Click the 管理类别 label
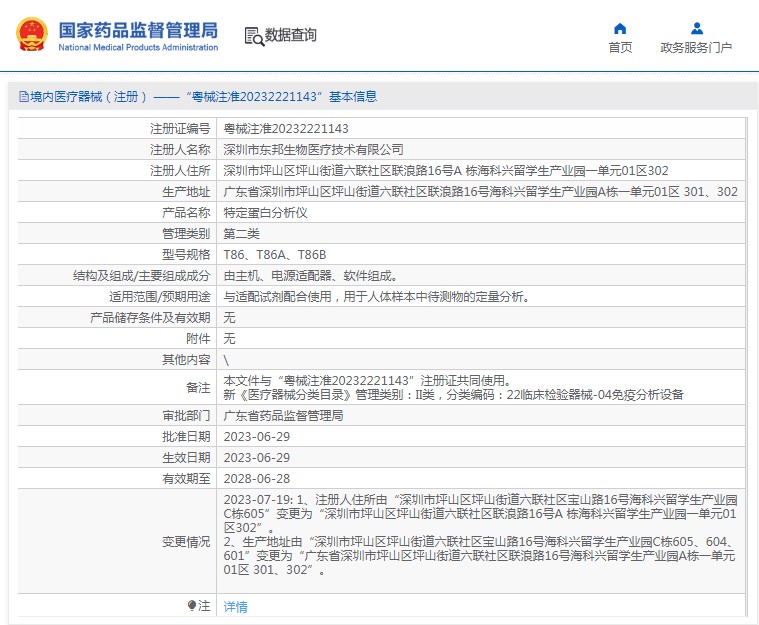759x625 pixels. point(186,234)
